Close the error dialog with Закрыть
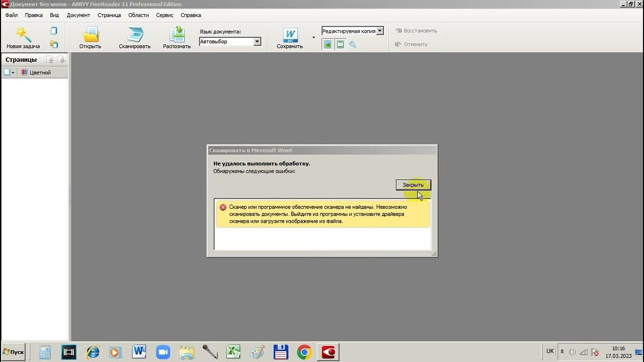 pyautogui.click(x=413, y=185)
